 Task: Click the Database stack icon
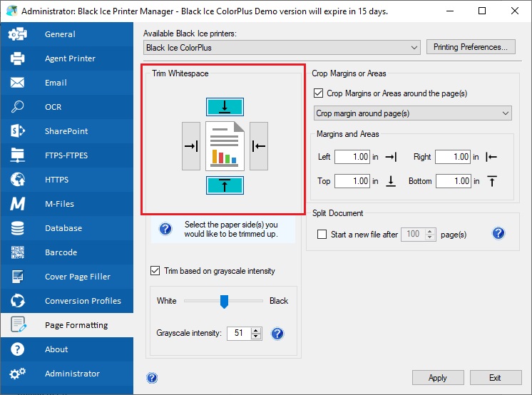(18, 228)
